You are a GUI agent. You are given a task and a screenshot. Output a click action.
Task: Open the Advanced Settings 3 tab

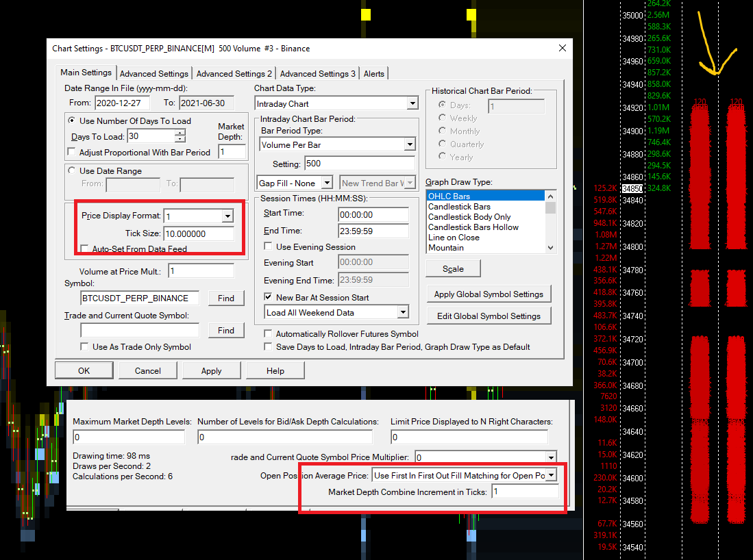pyautogui.click(x=317, y=73)
